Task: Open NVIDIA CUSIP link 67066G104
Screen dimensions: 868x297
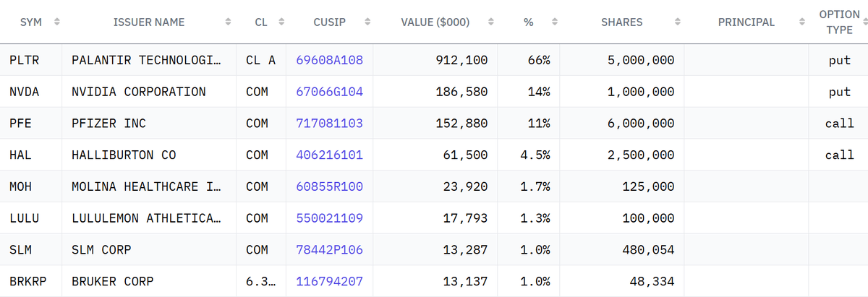Action: tap(329, 92)
